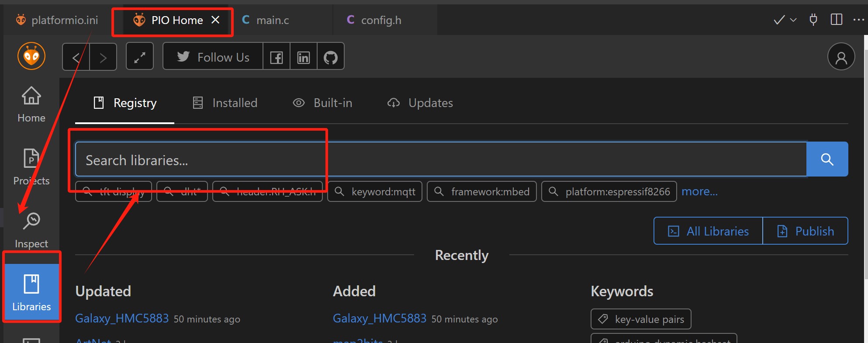Screen dimensions: 868x343
Task: Select the tft display search suggestion
Action: 114,191
